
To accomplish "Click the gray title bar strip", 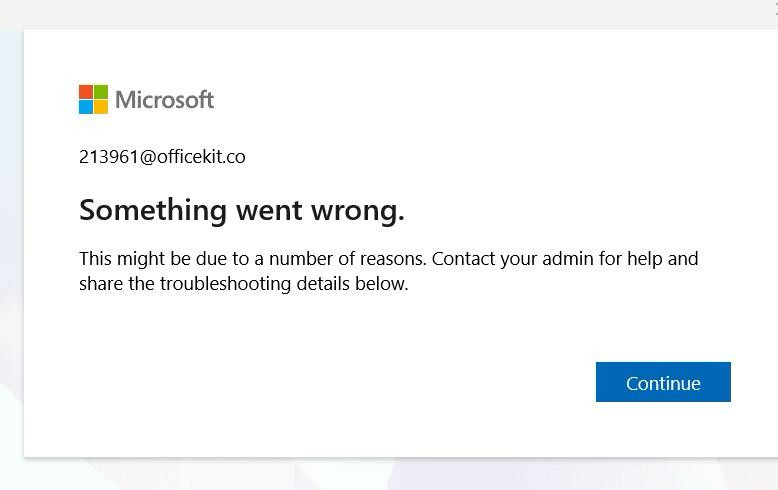I will (x=389, y=14).
